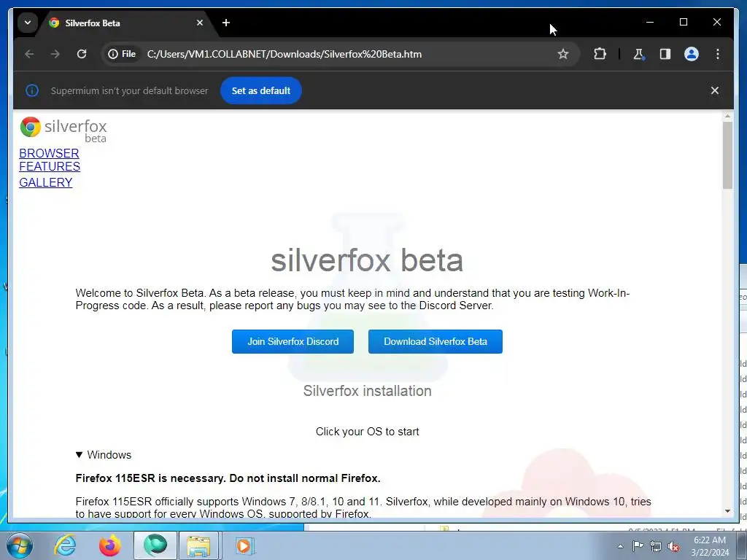
Task: Launch Firefox from the taskbar
Action: pos(110,545)
